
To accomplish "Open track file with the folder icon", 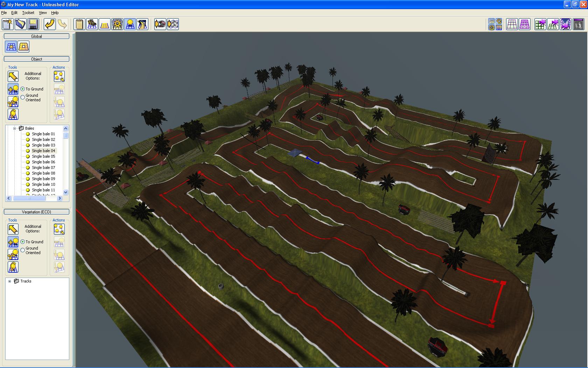I will click(x=21, y=24).
